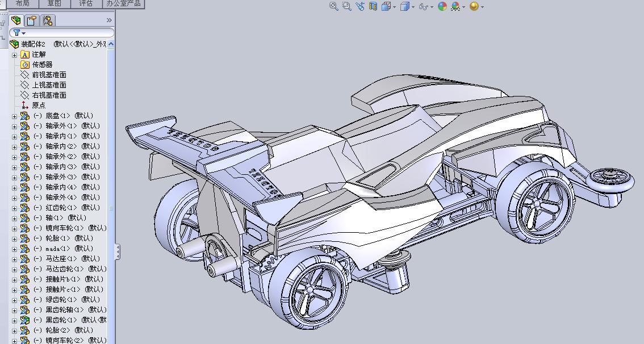Switch to ConfigurationManager tab
644x344 pixels.
(48, 20)
